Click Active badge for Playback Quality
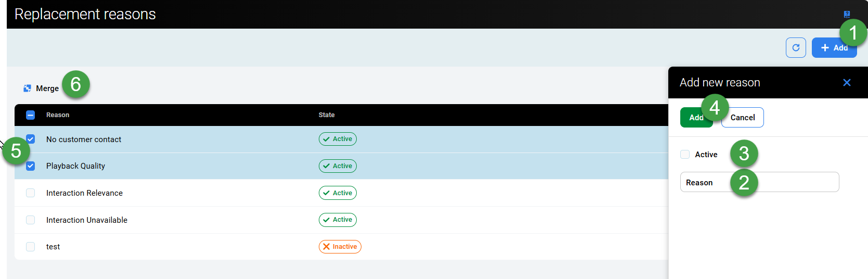 pyautogui.click(x=338, y=166)
